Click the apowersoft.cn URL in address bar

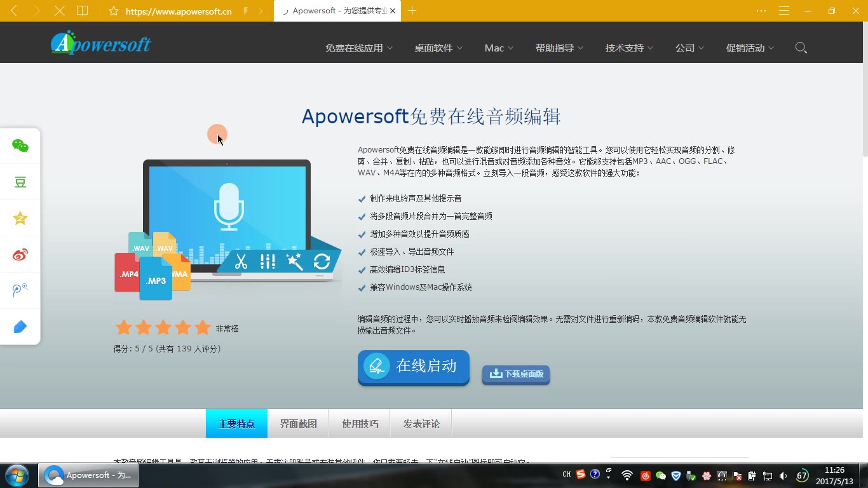tap(179, 11)
